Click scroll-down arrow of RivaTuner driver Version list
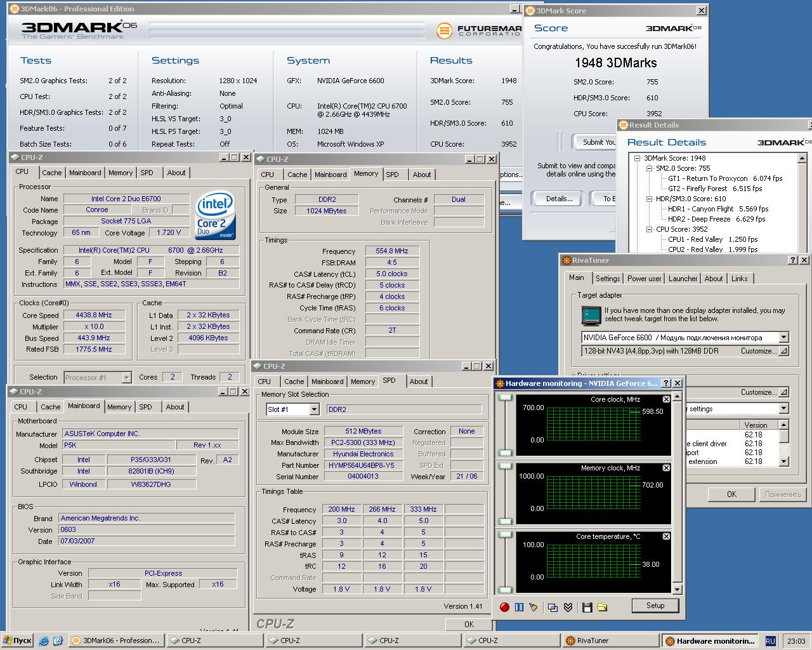This screenshot has width=812, height=650. 784,461
